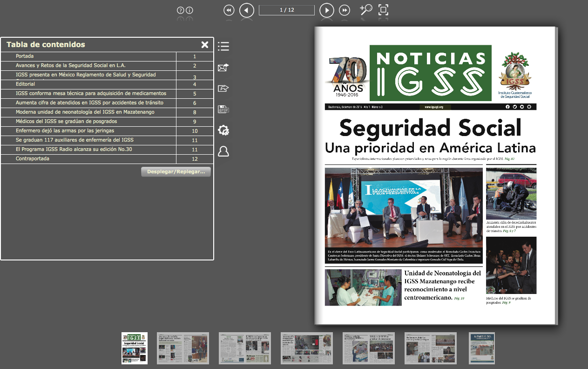Select the Moderna unidad spread thumbnail
The height and width of the screenshot is (369, 588).
[x=369, y=348]
